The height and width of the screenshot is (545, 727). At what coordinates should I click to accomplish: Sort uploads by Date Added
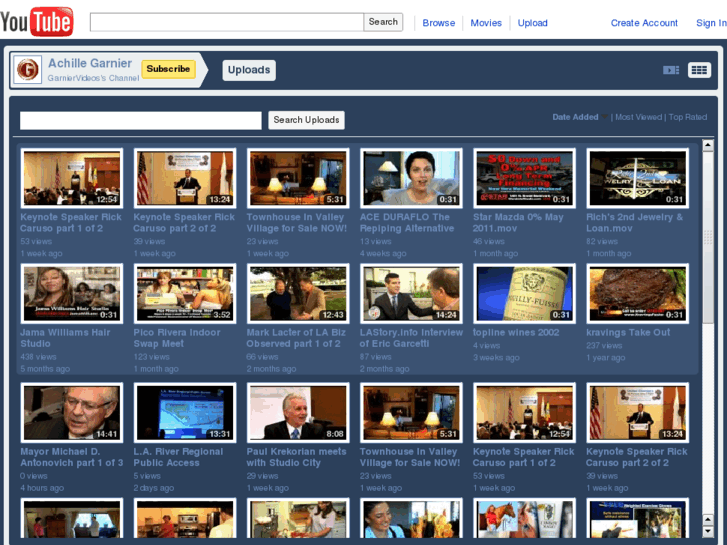[575, 117]
